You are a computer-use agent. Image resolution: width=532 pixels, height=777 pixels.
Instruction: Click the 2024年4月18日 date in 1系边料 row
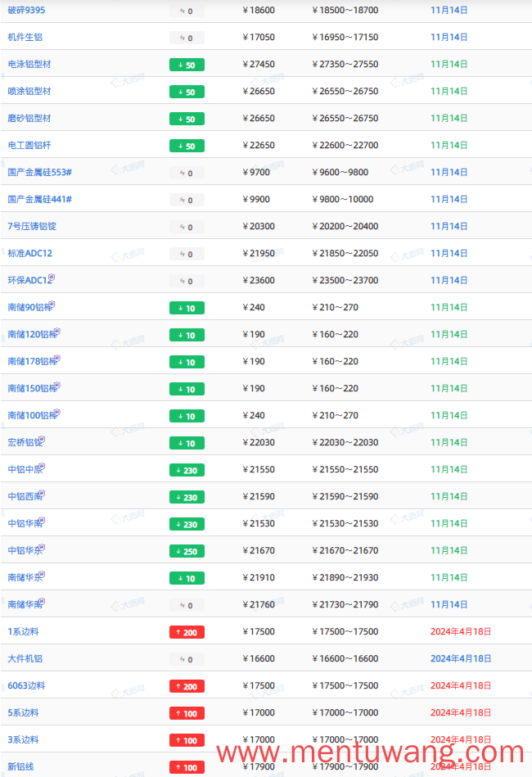click(461, 631)
